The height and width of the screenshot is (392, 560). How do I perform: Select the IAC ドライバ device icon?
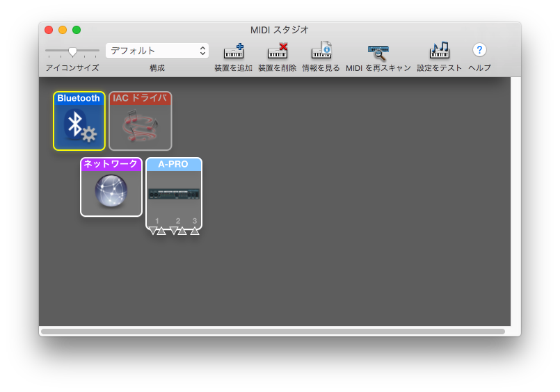pyautogui.click(x=141, y=121)
